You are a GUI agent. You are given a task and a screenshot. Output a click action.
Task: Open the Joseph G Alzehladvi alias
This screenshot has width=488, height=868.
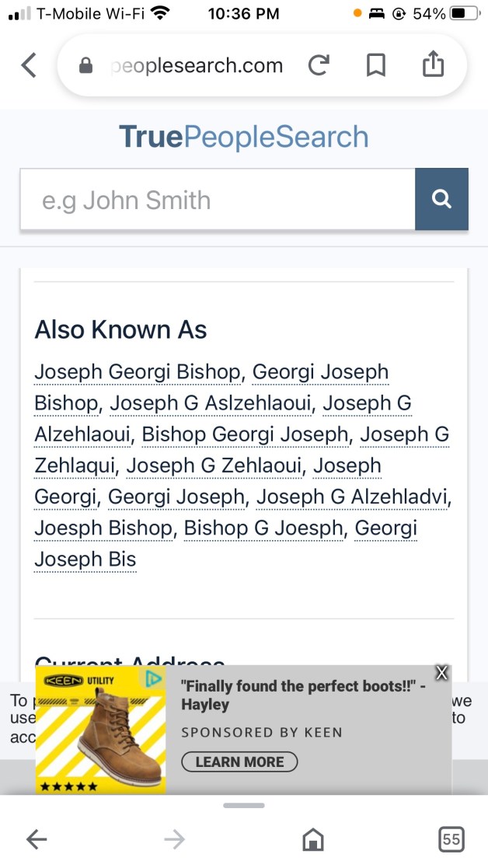coord(352,497)
